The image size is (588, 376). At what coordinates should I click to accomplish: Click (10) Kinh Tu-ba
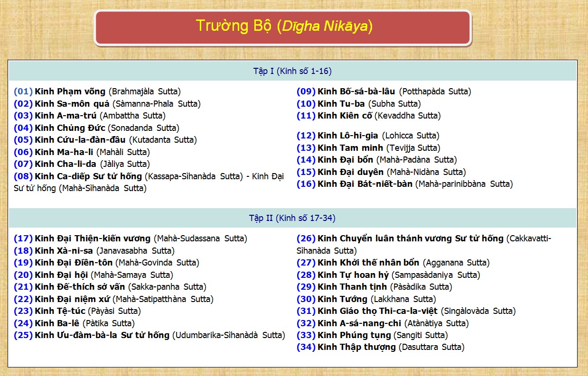[x=331, y=103]
